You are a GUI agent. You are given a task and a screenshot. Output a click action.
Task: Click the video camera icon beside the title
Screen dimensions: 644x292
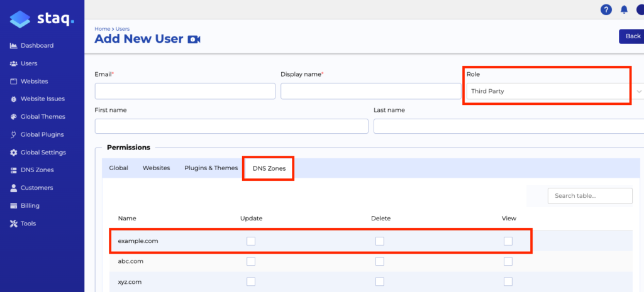coord(194,40)
